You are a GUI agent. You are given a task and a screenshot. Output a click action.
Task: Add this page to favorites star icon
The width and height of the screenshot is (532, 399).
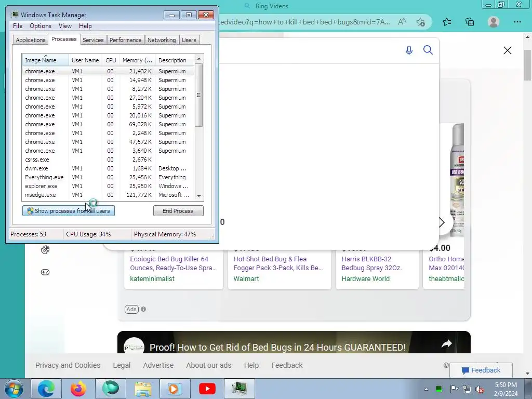coord(420,22)
